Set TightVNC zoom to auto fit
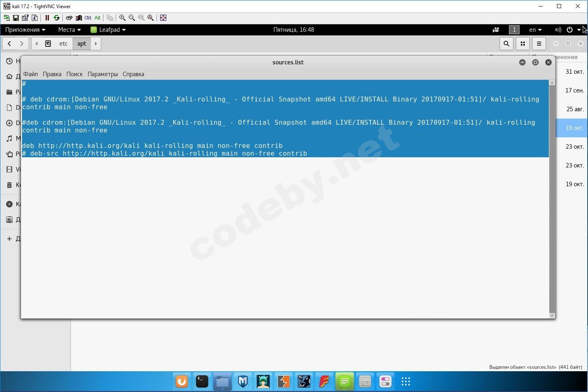588x392 pixels. (x=151, y=18)
